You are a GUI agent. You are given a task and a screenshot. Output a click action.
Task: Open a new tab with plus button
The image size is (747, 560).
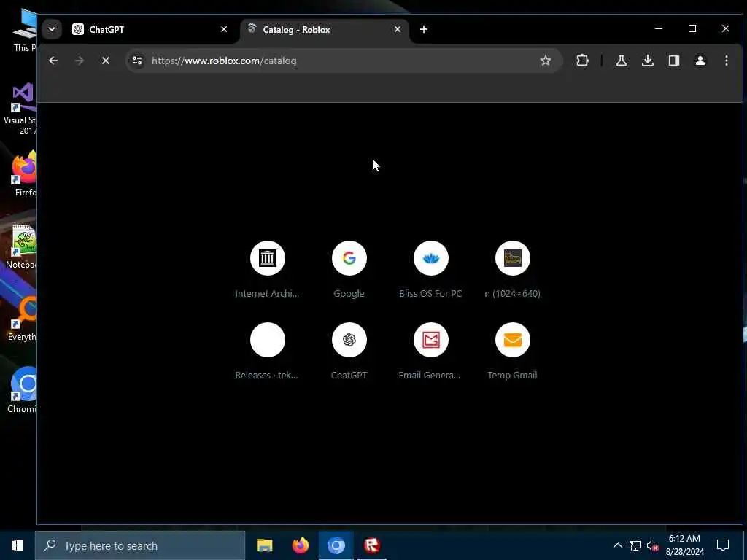424,29
